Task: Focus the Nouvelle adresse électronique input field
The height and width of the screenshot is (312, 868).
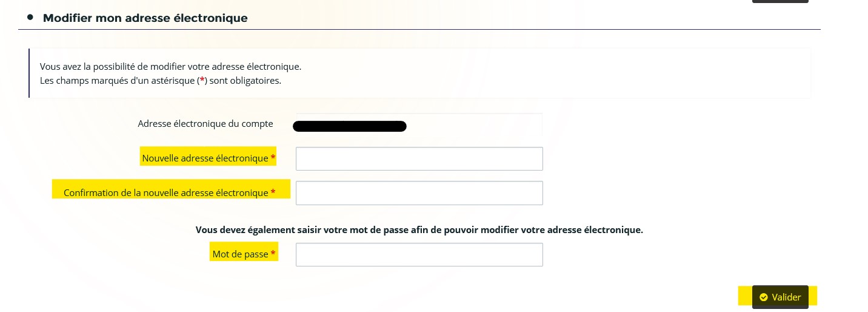Action: [x=419, y=158]
